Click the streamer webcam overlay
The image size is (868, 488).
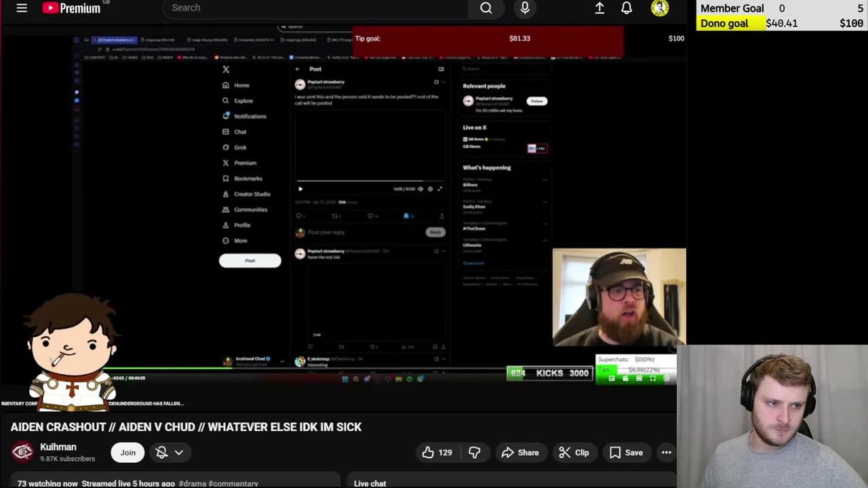point(619,298)
